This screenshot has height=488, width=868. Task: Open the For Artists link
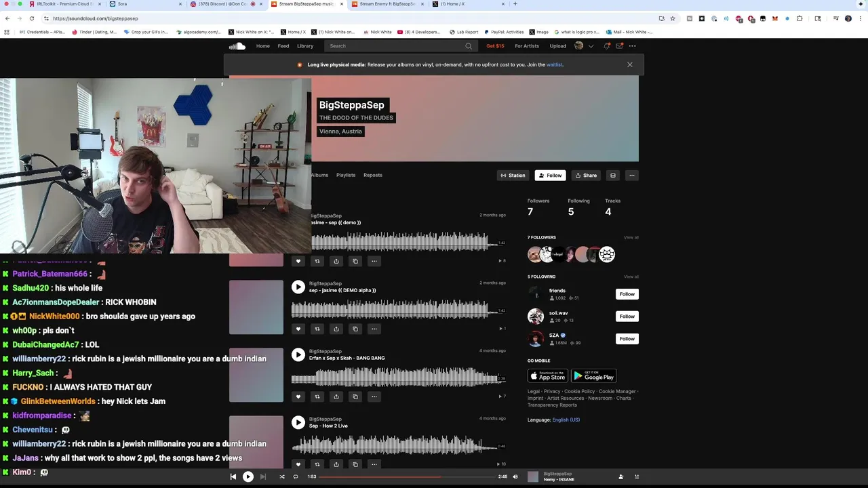coord(527,46)
